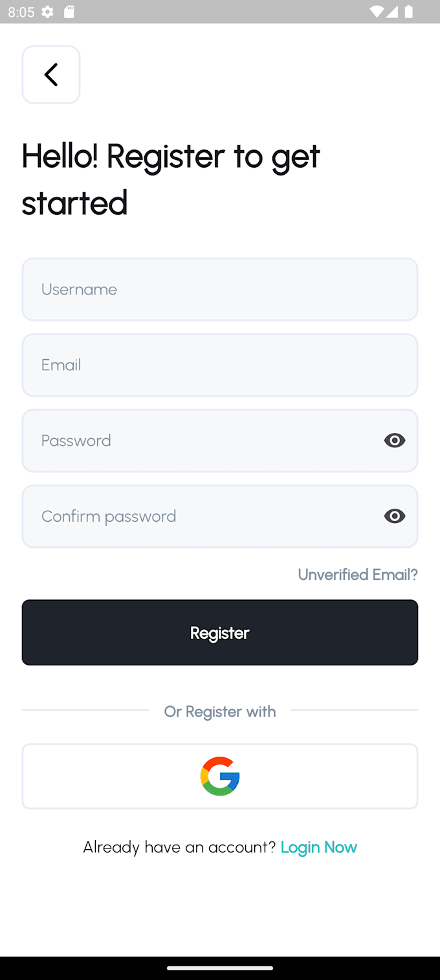Tap the Google logo to register with Google
The width and height of the screenshot is (440, 980).
click(x=220, y=776)
